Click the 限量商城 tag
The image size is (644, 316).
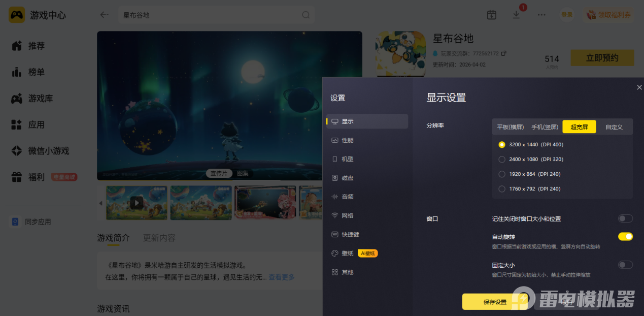[x=64, y=177]
